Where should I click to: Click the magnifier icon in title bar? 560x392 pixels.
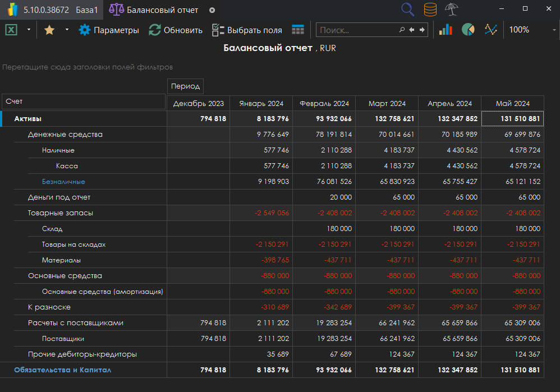point(408,10)
